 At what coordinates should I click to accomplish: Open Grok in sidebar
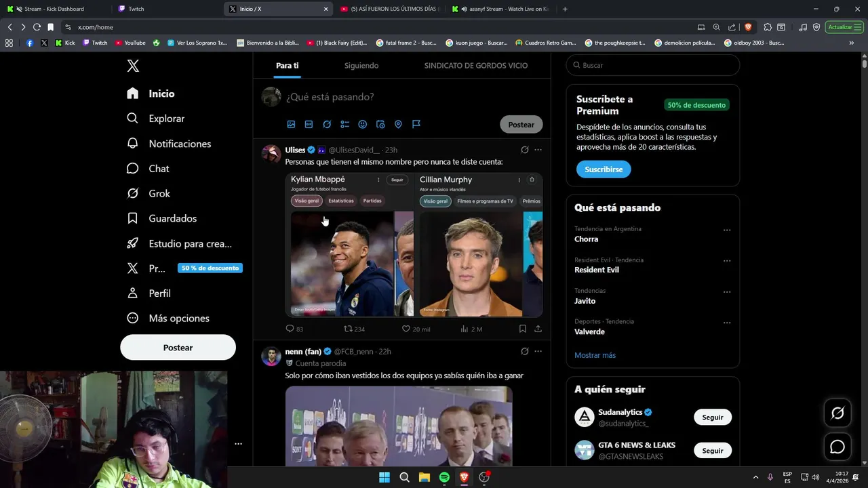coord(149,193)
